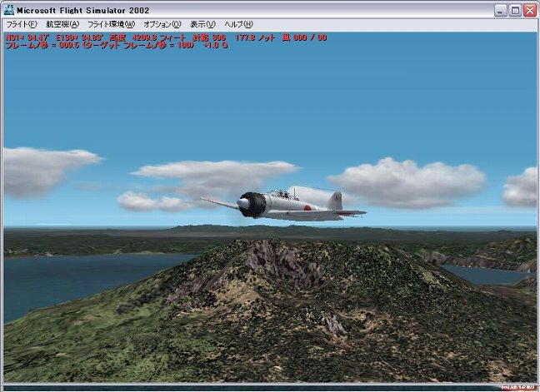Click the red circle insignia on the fuselage
Screen dimensions: 540x392
(x=308, y=208)
